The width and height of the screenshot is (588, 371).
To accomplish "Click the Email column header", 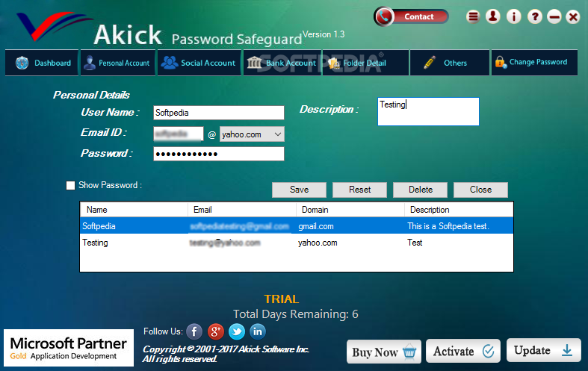I will tap(242, 210).
